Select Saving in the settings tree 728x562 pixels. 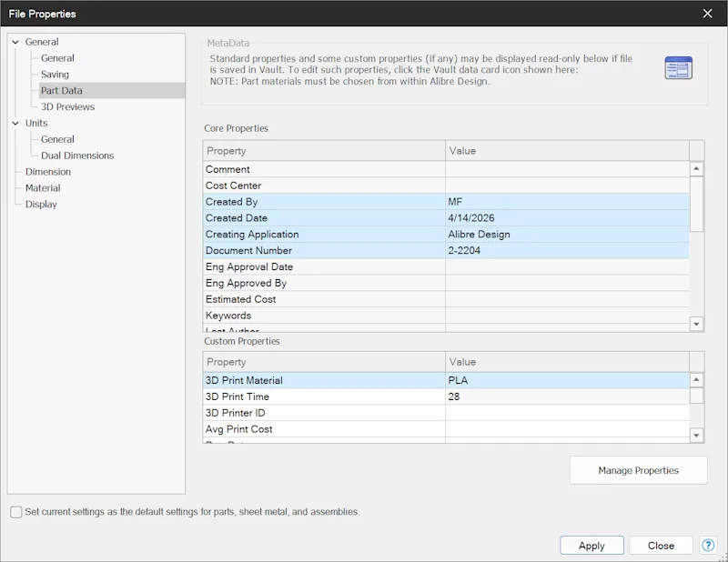[55, 75]
